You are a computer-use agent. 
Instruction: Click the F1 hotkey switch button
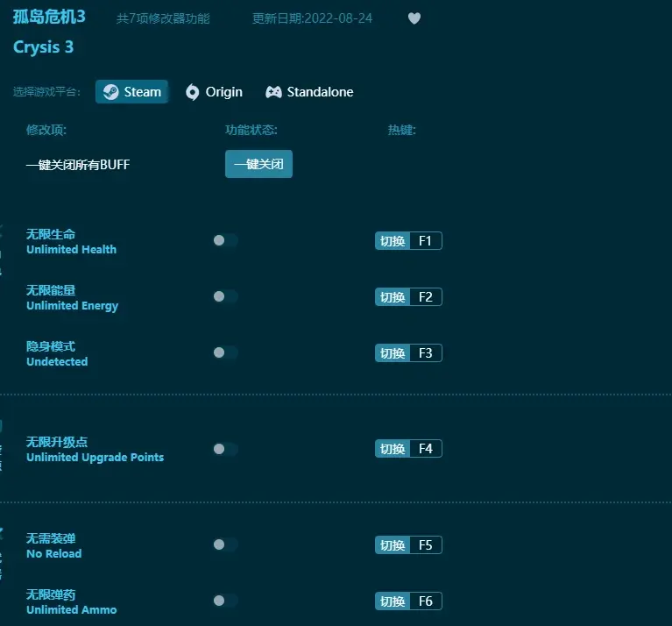pos(393,241)
